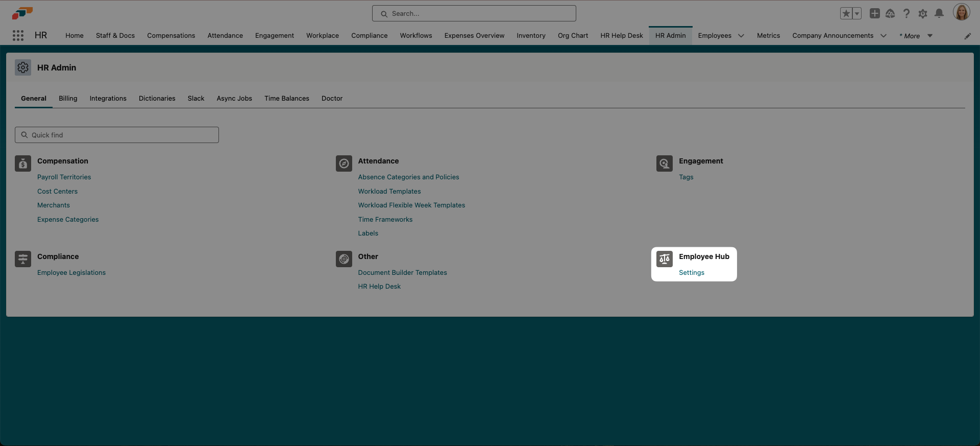Open Employee Hub Settings link
The width and height of the screenshot is (980, 446).
(x=691, y=273)
